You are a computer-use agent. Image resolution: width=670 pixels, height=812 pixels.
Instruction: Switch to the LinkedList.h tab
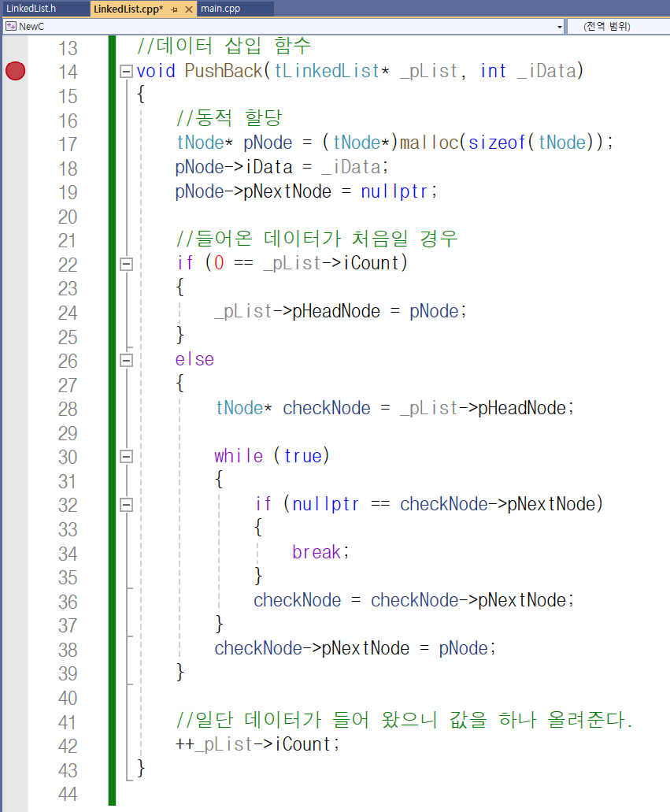click(31, 9)
